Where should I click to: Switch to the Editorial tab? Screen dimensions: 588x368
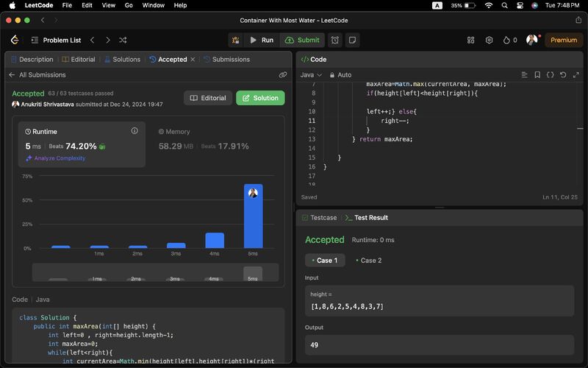click(x=79, y=60)
